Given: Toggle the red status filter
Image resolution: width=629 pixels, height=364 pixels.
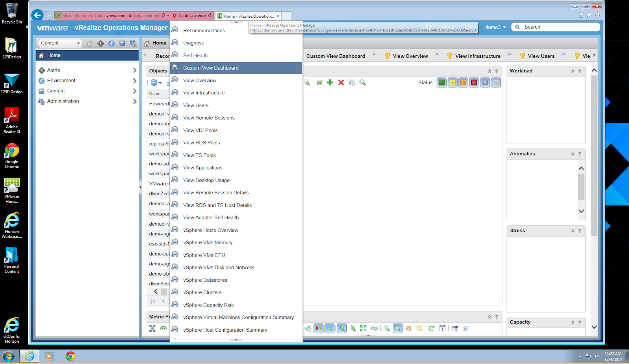Looking at the screenshot, I should point(474,83).
